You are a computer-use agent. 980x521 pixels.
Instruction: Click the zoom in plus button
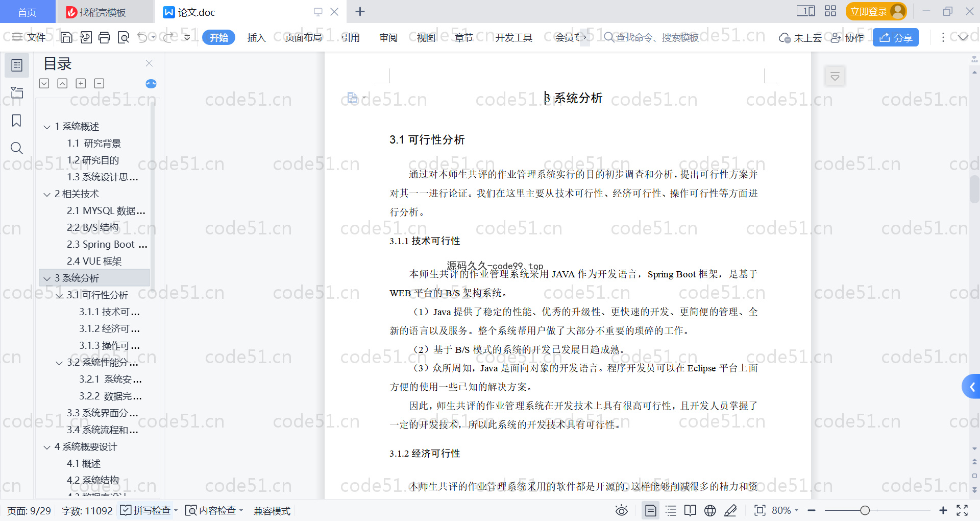pyautogui.click(x=943, y=510)
